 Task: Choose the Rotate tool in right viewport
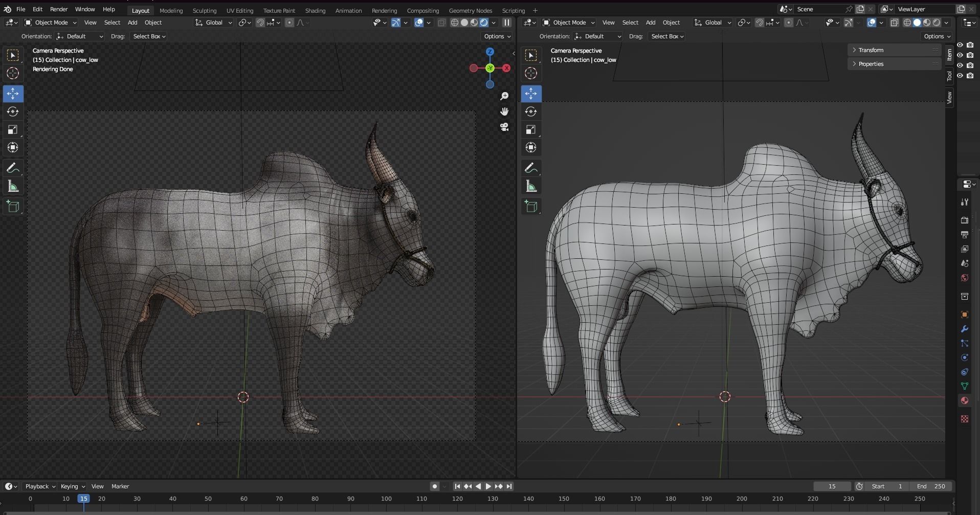coord(531,111)
